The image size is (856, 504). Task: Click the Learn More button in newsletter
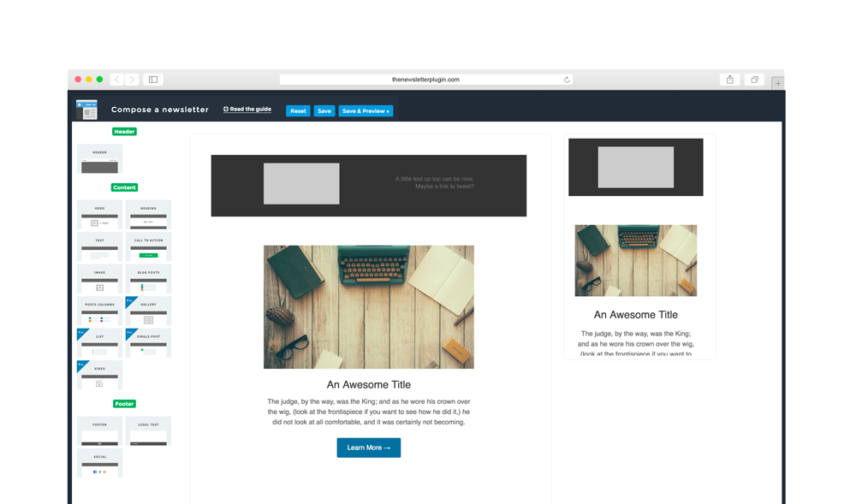pos(368,448)
